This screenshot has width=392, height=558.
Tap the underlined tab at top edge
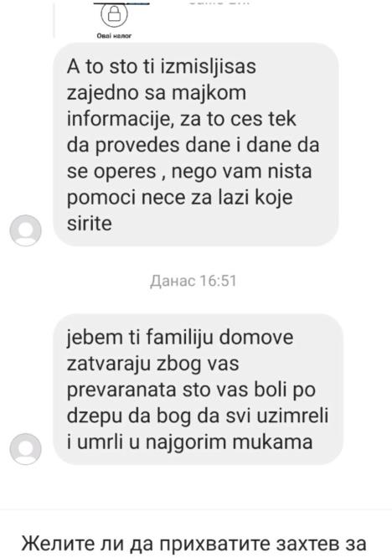pyautogui.click(x=121, y=3)
